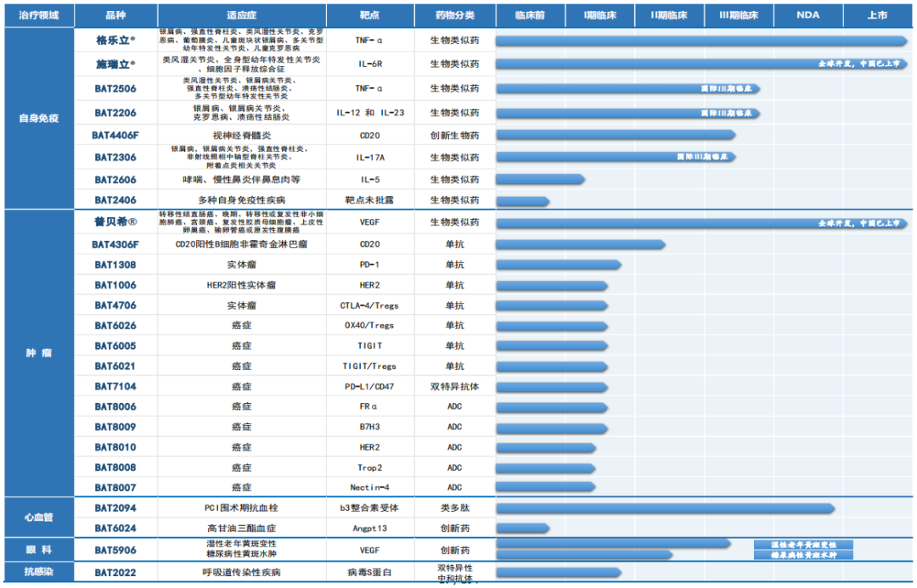Click the BAT2606 product cell
The width and height of the screenshot is (917, 588).
115,180
